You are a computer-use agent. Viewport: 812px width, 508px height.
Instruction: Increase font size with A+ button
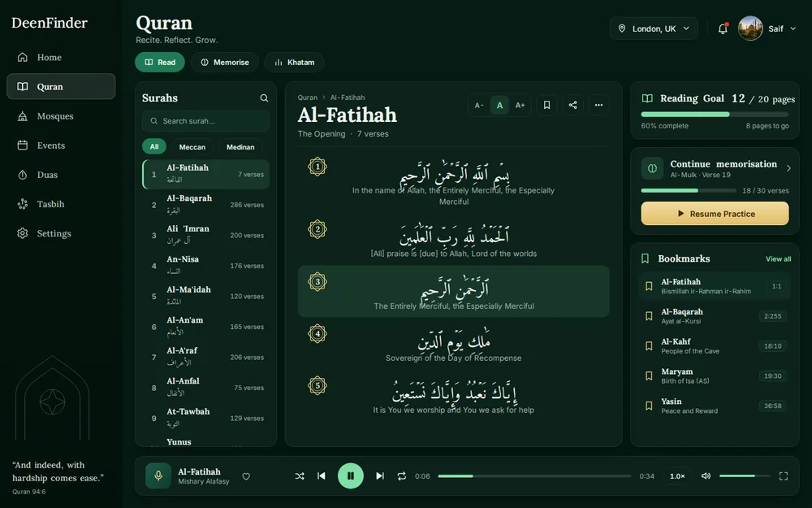click(520, 105)
